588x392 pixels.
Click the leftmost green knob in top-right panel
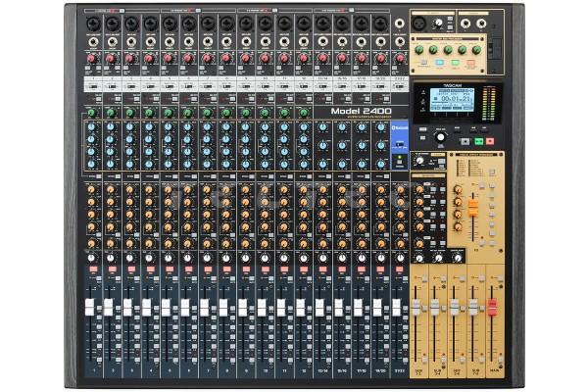[419, 49]
